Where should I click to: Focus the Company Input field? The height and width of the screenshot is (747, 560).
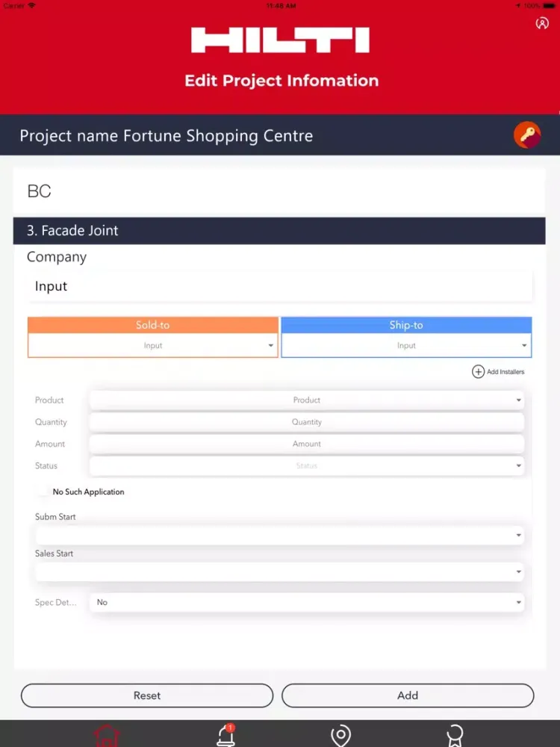(x=280, y=286)
